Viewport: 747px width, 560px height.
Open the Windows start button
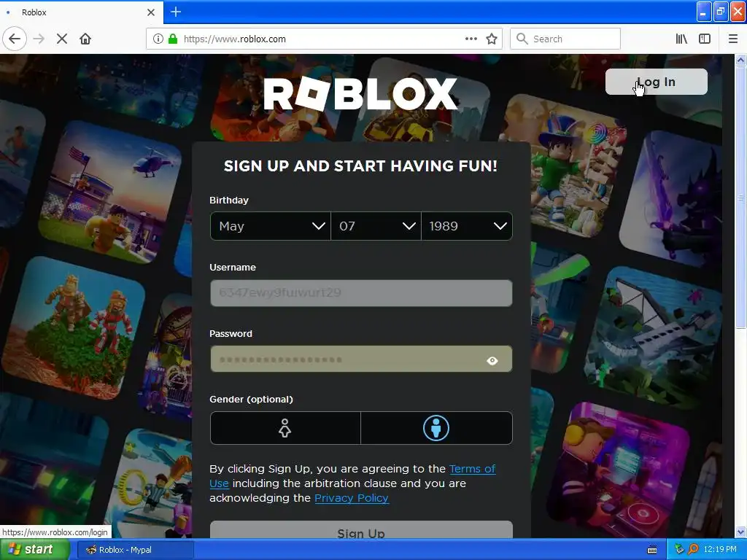[34, 550]
